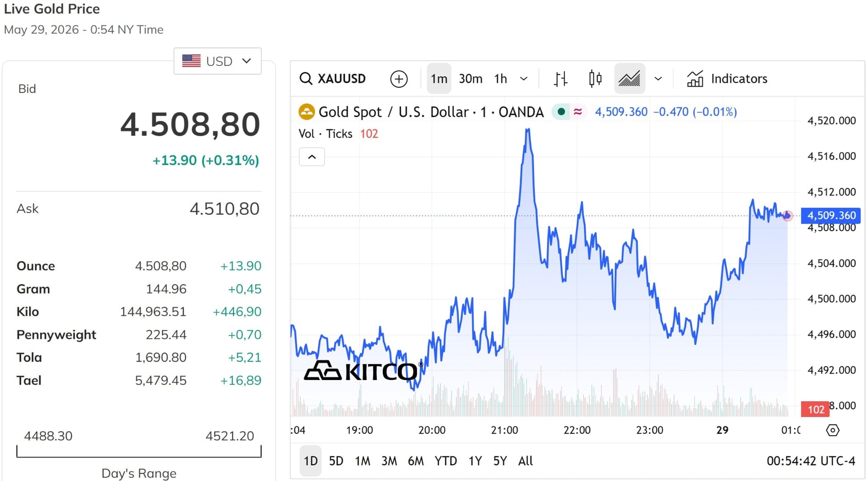Click the 4,509.360 price label on axis

[x=831, y=215]
